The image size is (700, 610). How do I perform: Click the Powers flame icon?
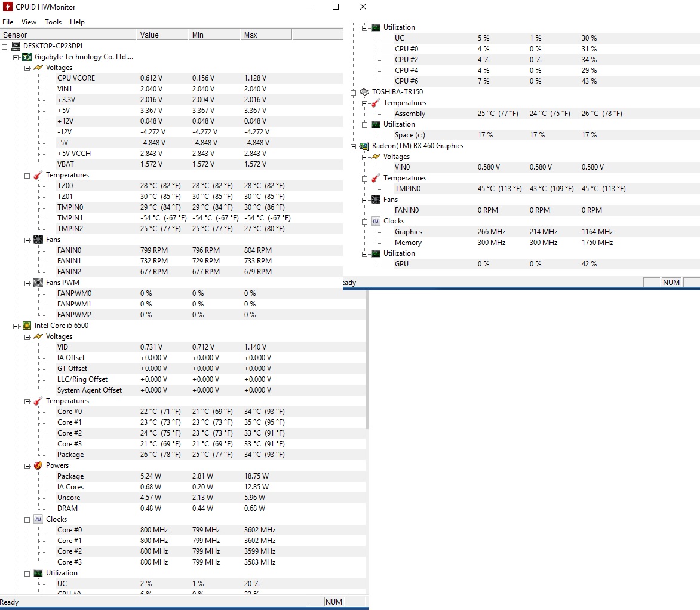[38, 465]
